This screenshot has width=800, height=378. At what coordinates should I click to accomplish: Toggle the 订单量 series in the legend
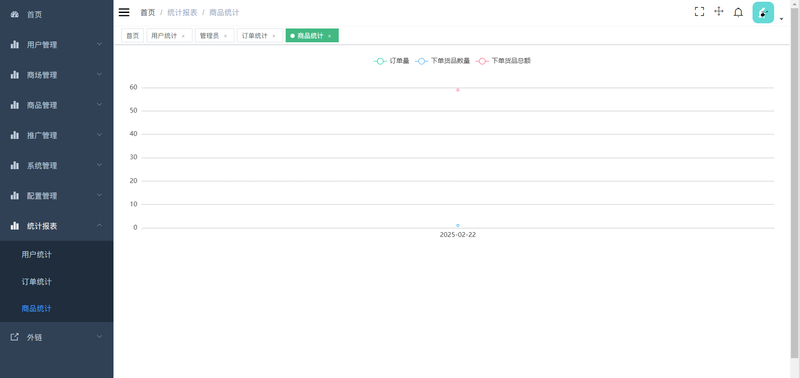click(x=391, y=61)
